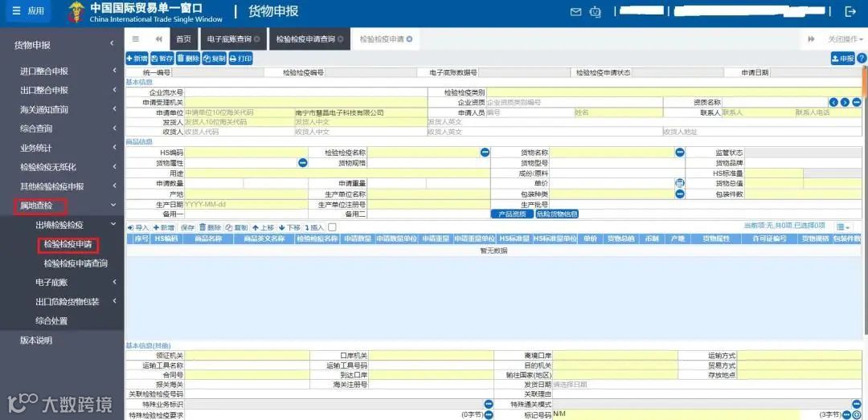868x420 pixels.
Task: Close the 检验检疫申请查询 tab
Action: point(341,39)
